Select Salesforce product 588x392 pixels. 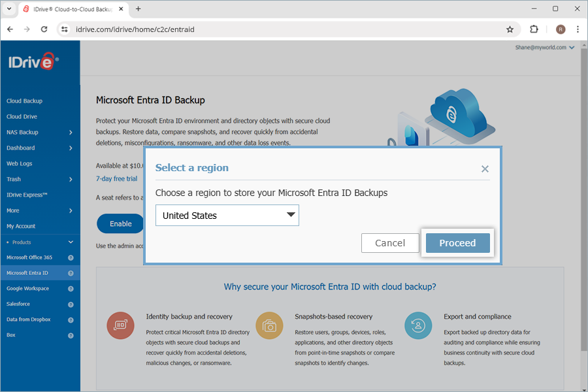[18, 304]
